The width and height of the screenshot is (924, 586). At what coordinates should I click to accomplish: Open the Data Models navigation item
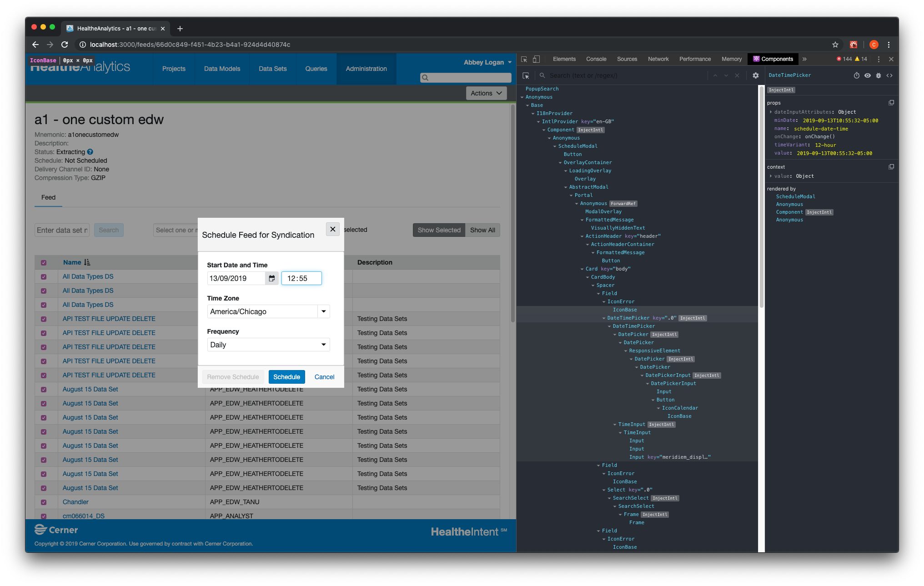point(222,69)
